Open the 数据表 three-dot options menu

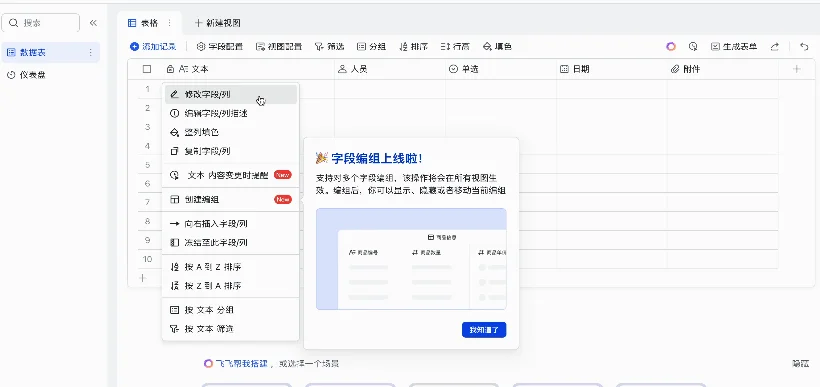coord(90,52)
